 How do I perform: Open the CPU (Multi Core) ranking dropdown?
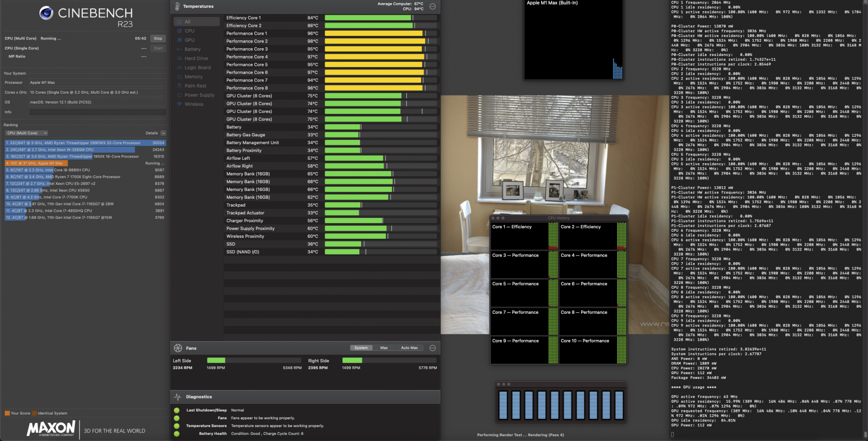26,133
